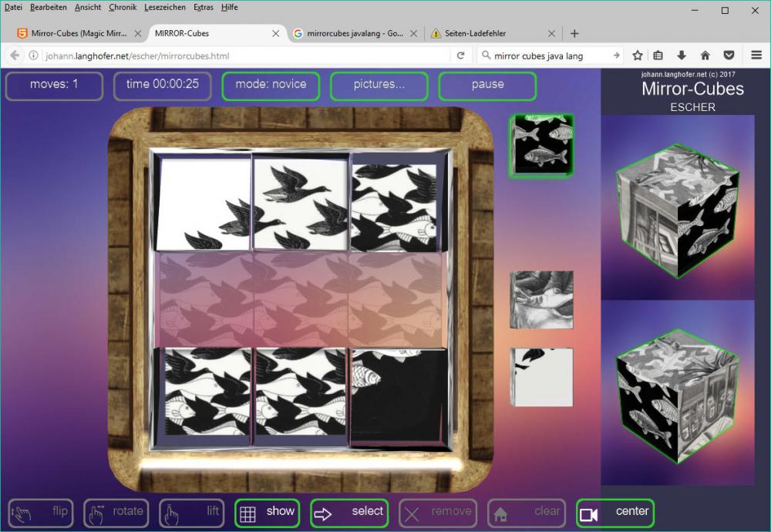
Task: Close the Mirror-Cubes (Magic Mirr... tab
Action: tap(138, 33)
